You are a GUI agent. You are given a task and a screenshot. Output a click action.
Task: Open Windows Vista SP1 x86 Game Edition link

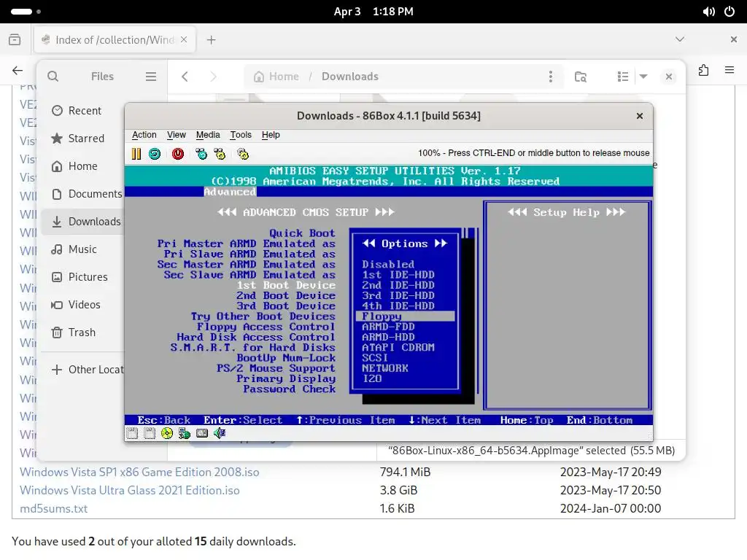pyautogui.click(x=139, y=472)
